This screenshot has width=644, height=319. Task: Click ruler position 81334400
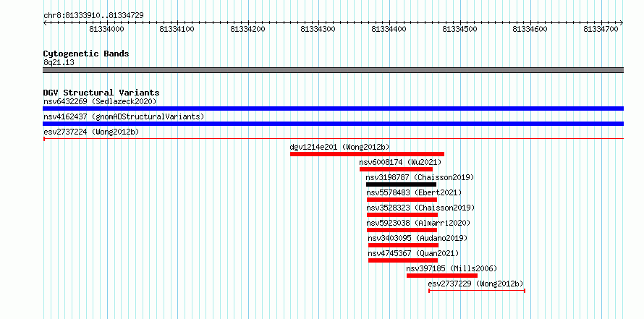click(x=389, y=29)
